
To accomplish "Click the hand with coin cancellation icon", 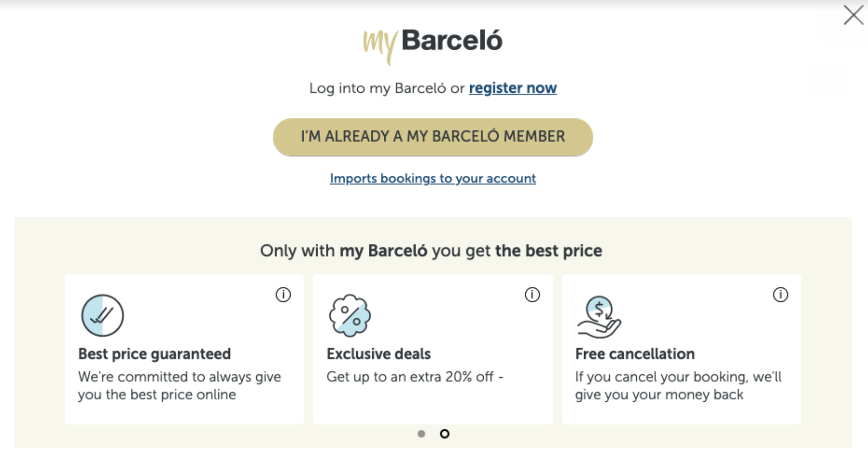I will 599,317.
